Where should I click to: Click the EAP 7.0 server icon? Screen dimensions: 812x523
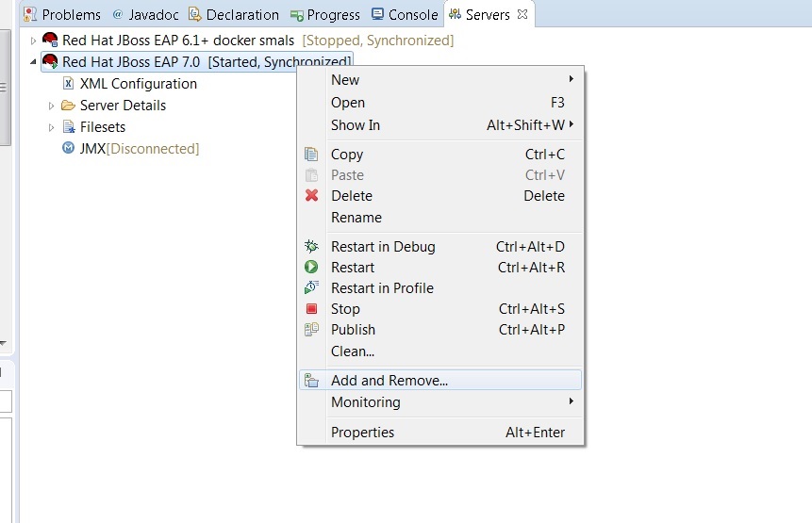pos(50,61)
